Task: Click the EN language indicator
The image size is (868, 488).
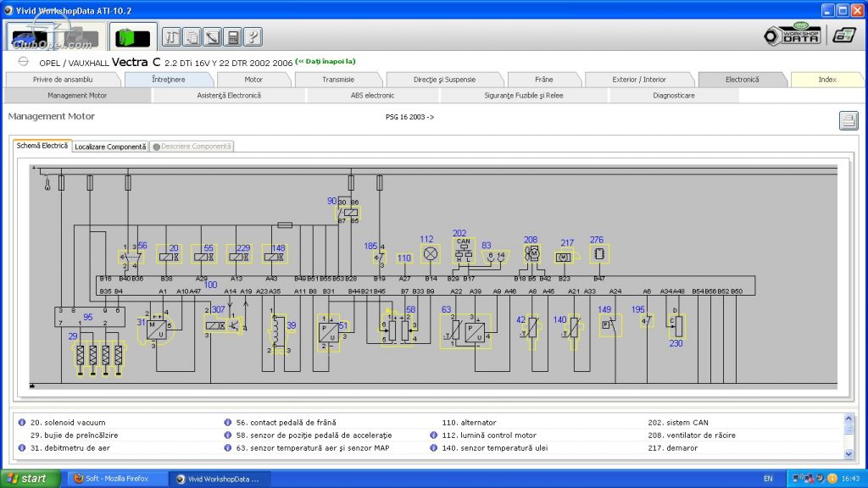Action: 768,479
